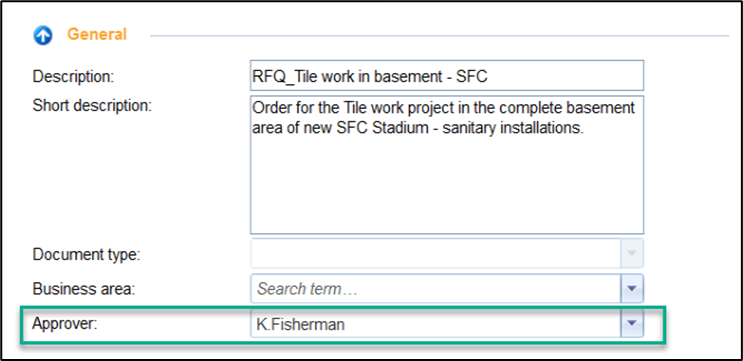Click the Business area label
The width and height of the screenshot is (743, 361).
[83, 289]
